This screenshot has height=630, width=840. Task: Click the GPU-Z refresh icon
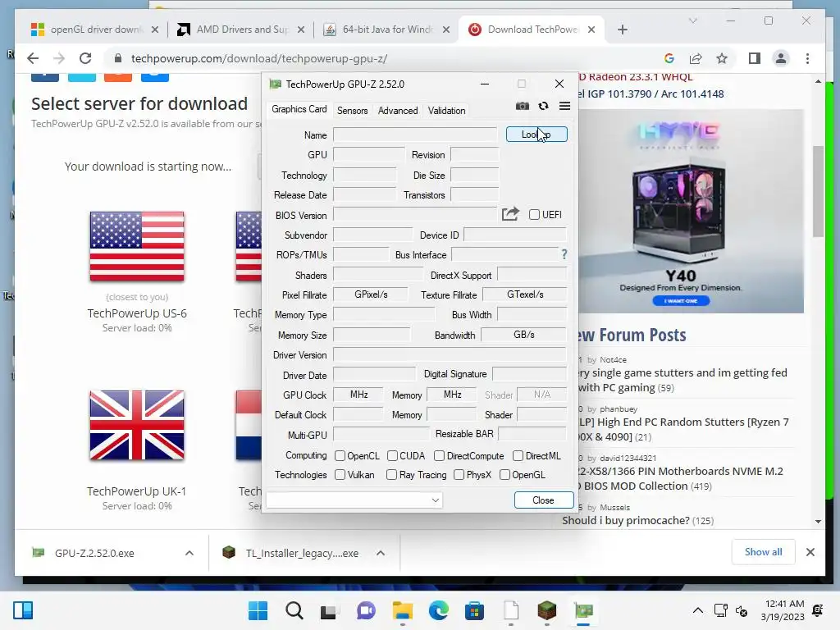pyautogui.click(x=543, y=106)
